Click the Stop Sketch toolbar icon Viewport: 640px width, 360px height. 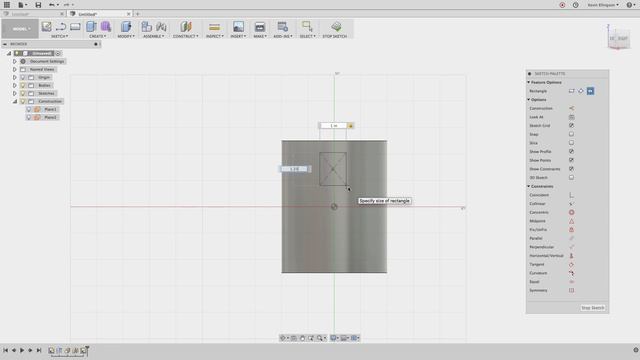click(x=336, y=27)
